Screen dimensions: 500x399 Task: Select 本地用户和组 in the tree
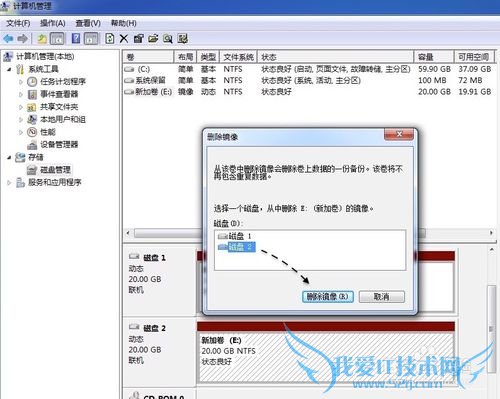pyautogui.click(x=63, y=119)
